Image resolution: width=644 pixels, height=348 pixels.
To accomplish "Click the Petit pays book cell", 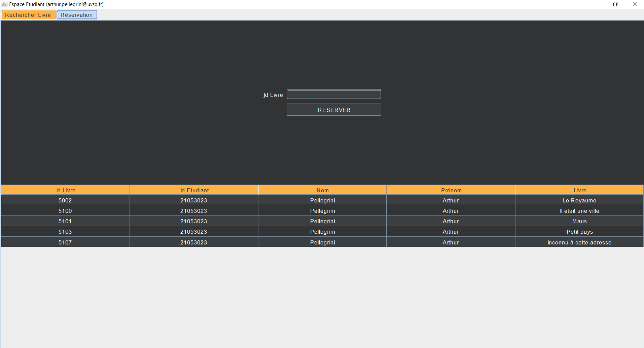I will (579, 232).
